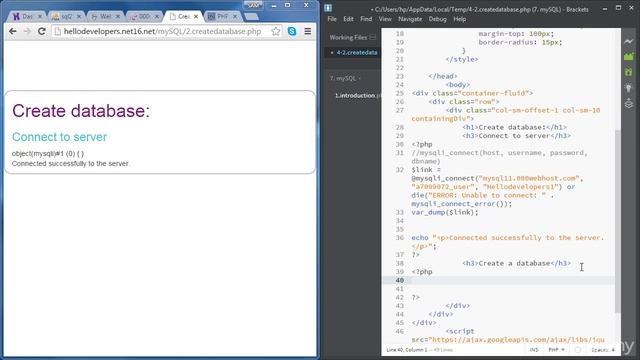Click the 'Line 40, Column 1' cursor status

click(407, 350)
